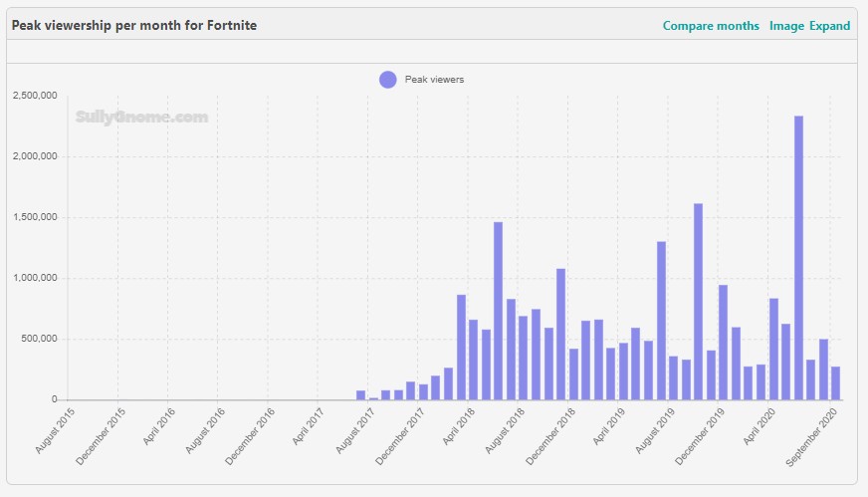
Task: Click the bar above the April 2018 gridline
Action: (474, 360)
